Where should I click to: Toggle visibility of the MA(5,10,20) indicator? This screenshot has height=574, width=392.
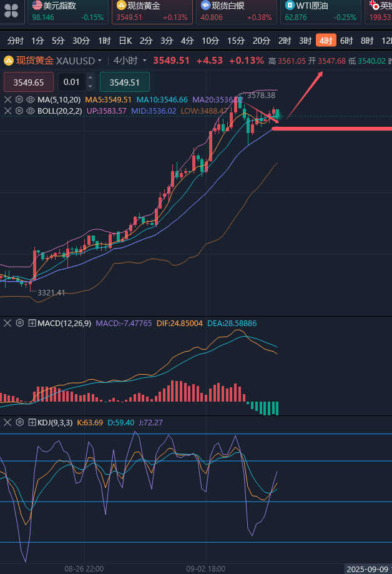click(31, 99)
